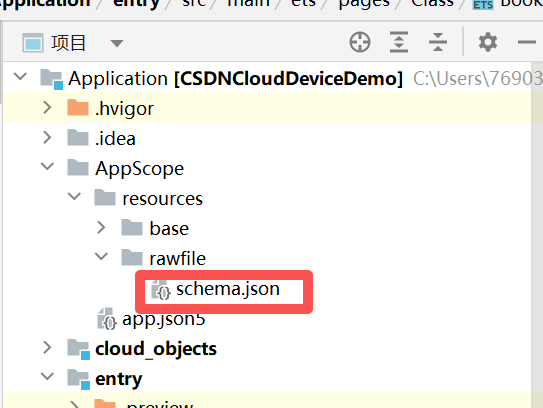Collapse the resources folder
Image resolution: width=543 pixels, height=408 pixels.
pos(74,196)
